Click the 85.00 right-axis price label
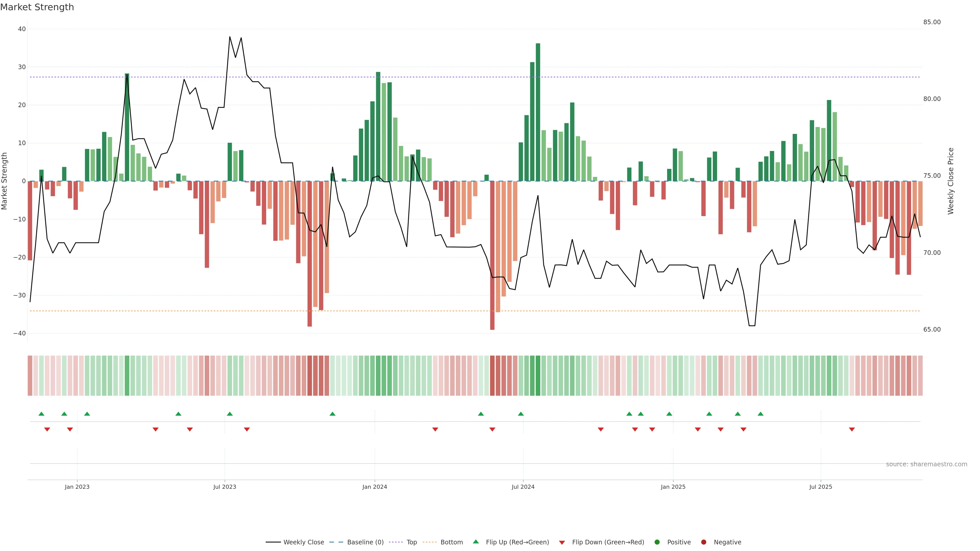Image resolution: width=980 pixels, height=551 pixels. coord(932,22)
